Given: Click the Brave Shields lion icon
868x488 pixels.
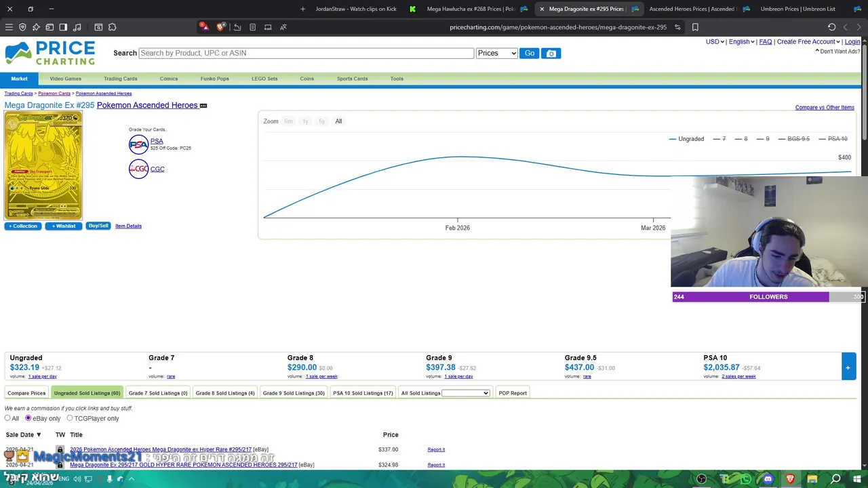Looking at the screenshot, I should pos(220,27).
